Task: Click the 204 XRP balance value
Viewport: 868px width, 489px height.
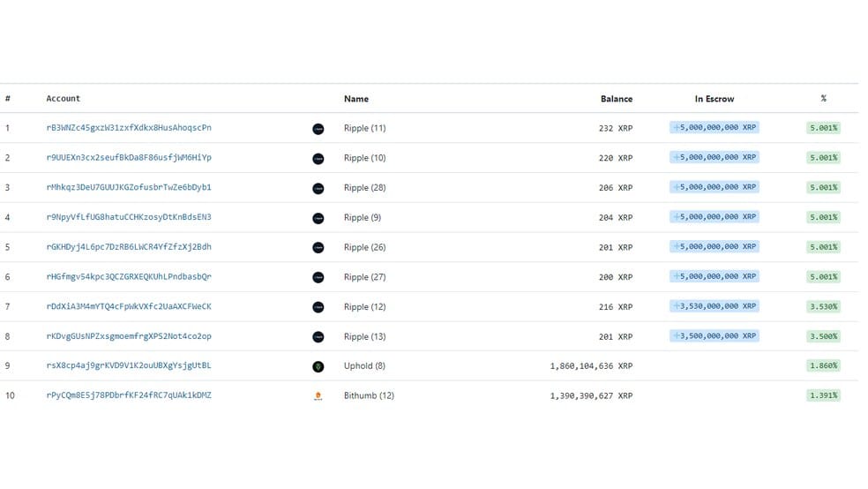Action: pos(616,218)
